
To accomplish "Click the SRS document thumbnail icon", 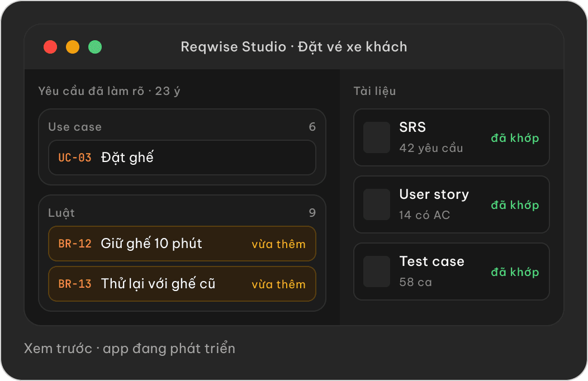I will 377,137.
